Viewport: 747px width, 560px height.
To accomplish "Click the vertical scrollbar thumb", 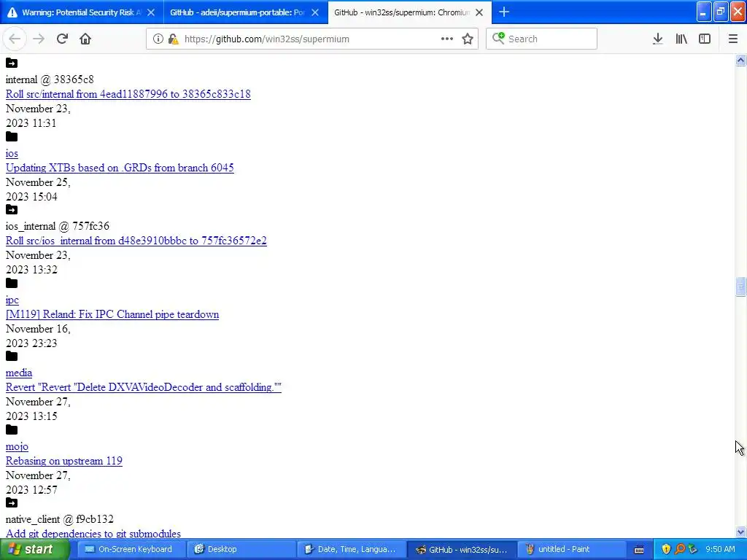I will click(740, 287).
